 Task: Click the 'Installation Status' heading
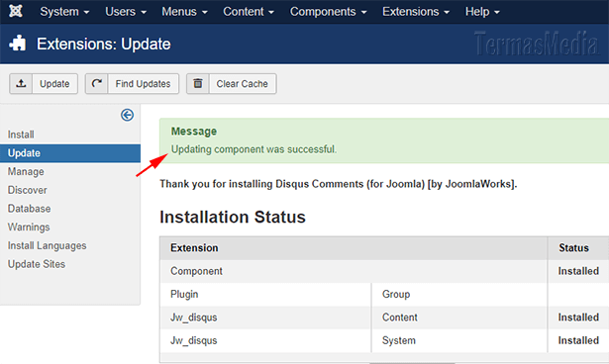pos(233,217)
